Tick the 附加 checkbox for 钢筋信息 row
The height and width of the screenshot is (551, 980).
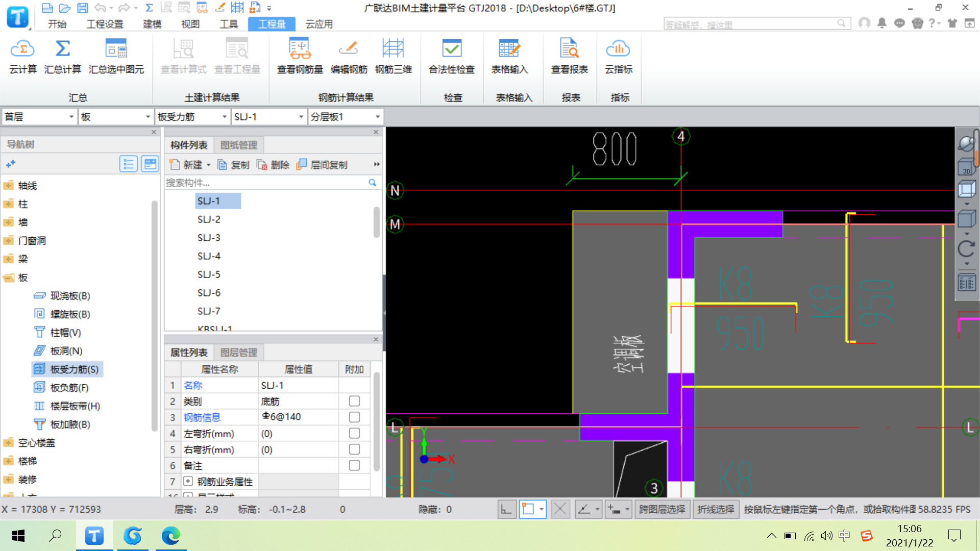(354, 417)
